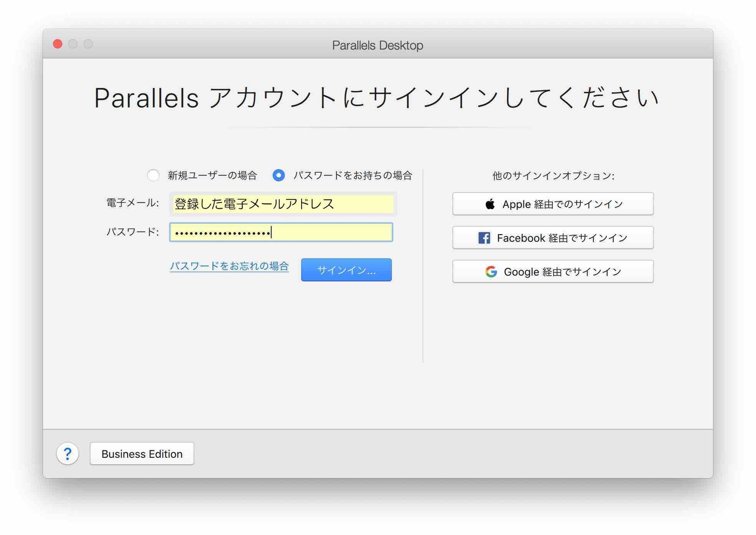756x535 pixels.
Task: Click the blue サインイン button
Action: coord(346,270)
